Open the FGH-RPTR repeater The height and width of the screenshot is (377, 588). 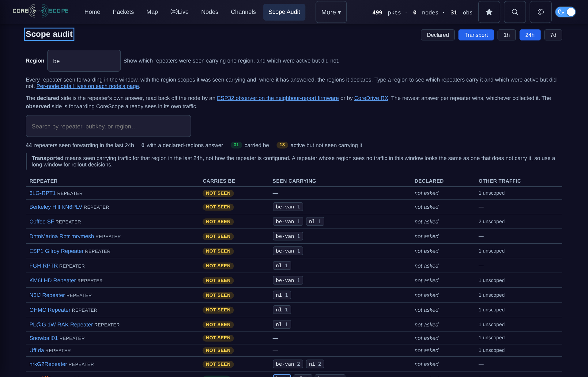click(x=43, y=266)
